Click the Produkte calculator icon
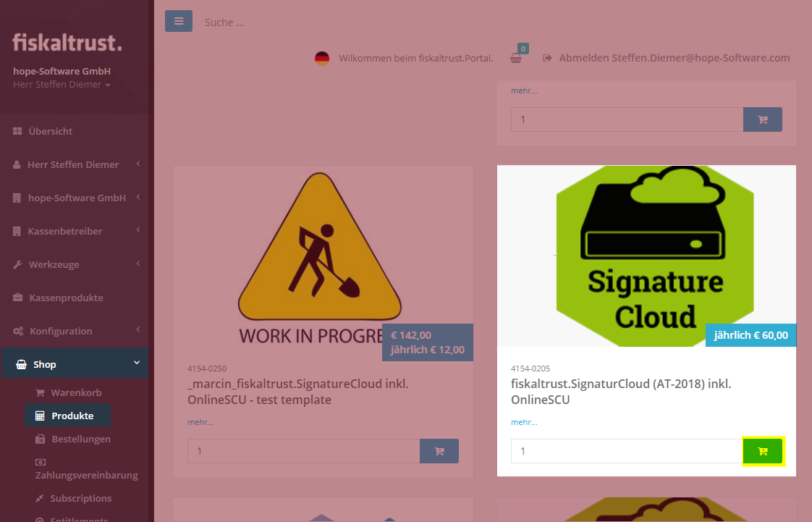The width and height of the screenshot is (812, 522). point(40,416)
